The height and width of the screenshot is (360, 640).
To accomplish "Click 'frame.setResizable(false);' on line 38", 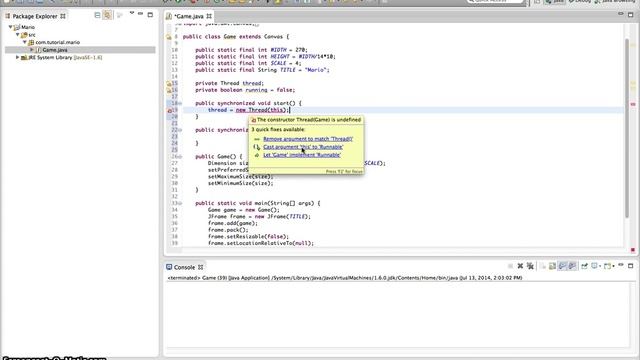I will coord(248,236).
